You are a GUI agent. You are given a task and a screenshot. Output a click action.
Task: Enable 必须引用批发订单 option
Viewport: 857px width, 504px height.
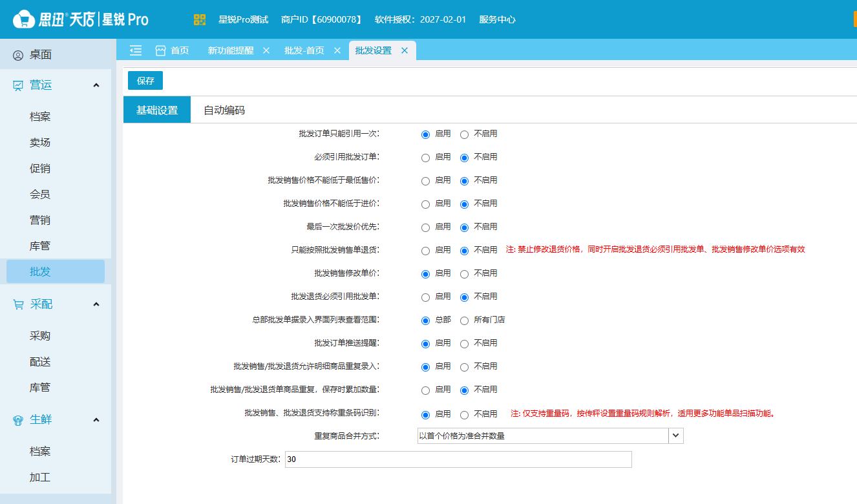(425, 158)
